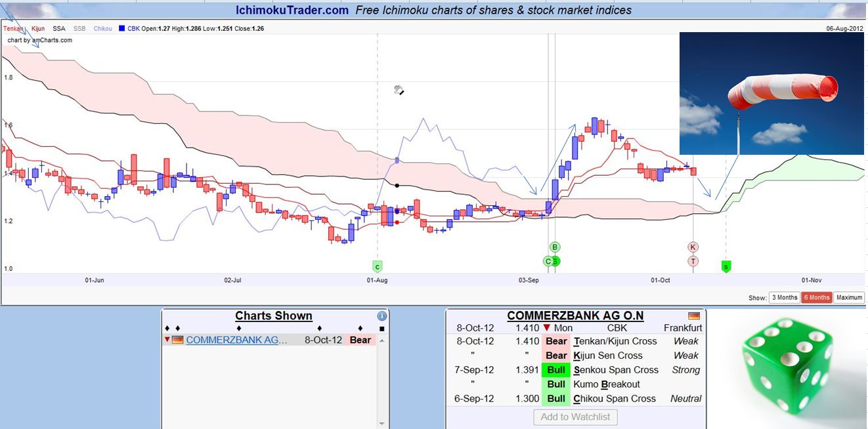Click the black square icon in Charts Shown header
868x429 pixels.
(382, 329)
